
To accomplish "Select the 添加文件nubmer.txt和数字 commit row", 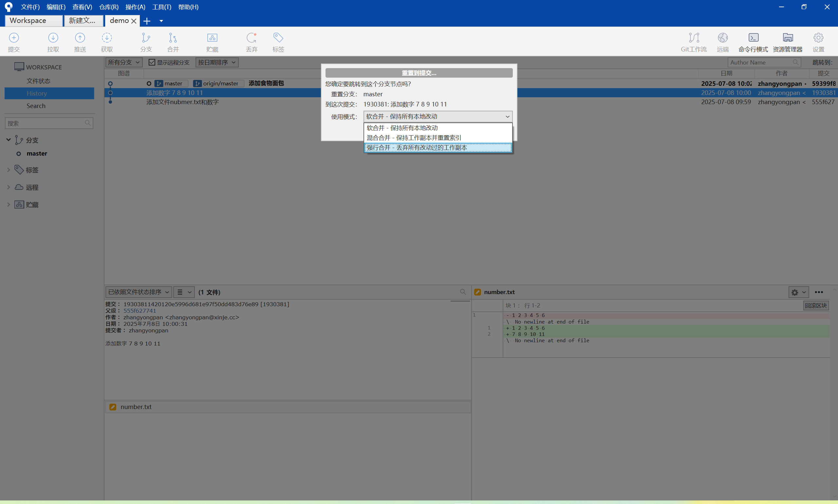I will coord(471,102).
